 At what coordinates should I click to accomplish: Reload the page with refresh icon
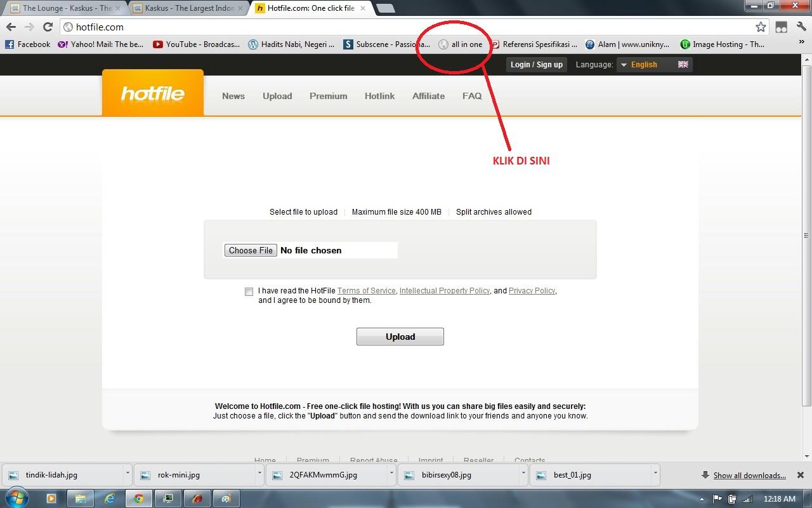[48, 27]
